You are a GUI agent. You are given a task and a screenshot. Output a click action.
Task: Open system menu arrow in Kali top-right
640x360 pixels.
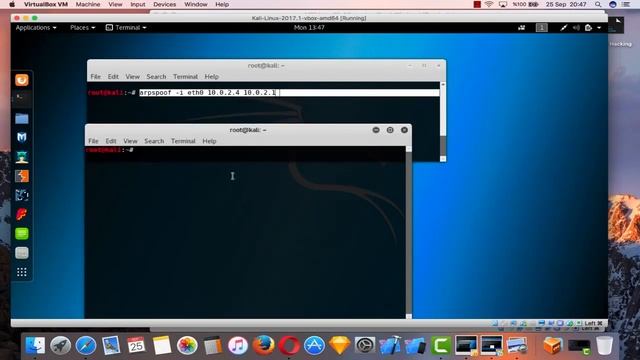[x=599, y=28]
